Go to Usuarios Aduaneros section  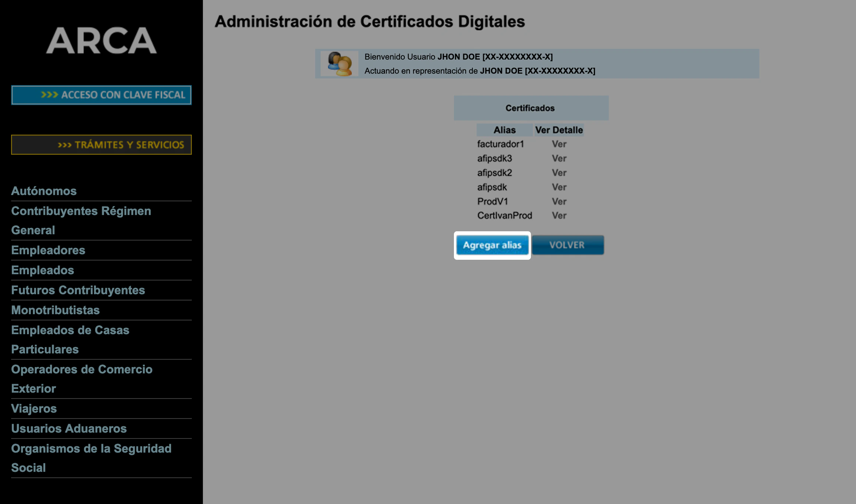tap(69, 429)
